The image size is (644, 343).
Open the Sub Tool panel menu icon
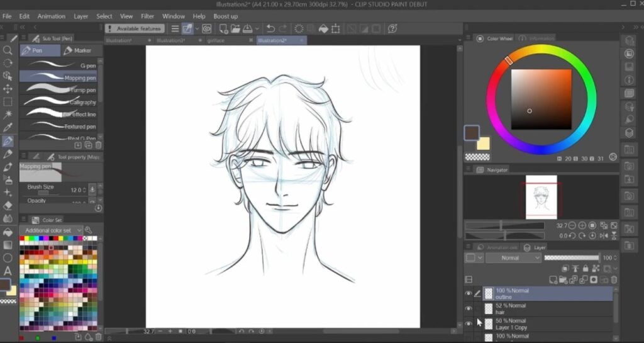(23, 38)
